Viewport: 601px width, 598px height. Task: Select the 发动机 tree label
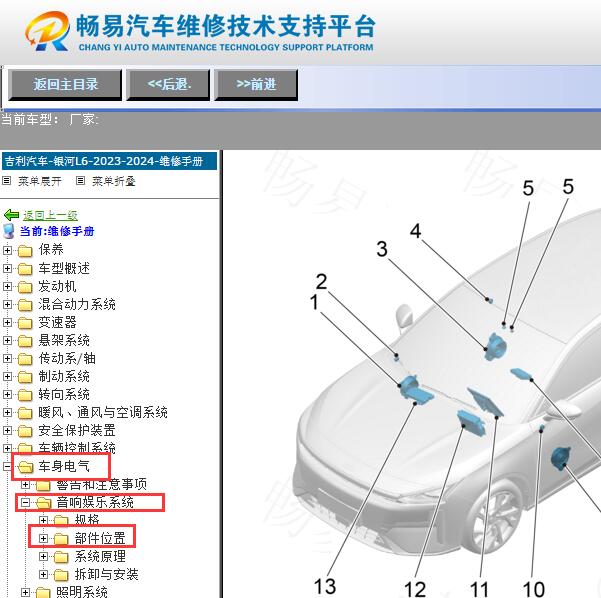tap(57, 286)
